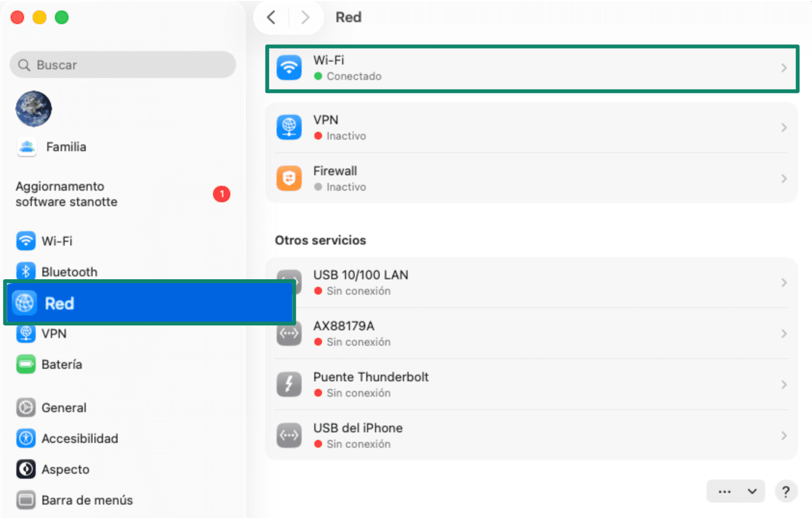Image resolution: width=812 pixels, height=519 pixels.
Task: Open Aggiornamento software stanotte update entry
Action: pyautogui.click(x=66, y=194)
